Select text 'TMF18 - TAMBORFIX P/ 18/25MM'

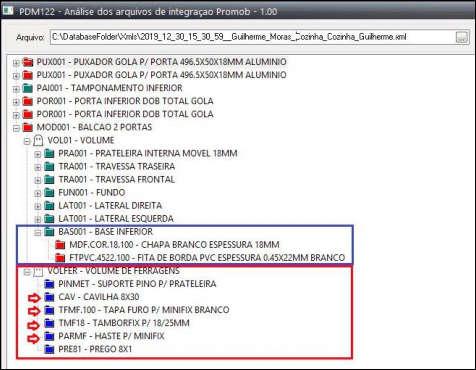pyautogui.click(x=124, y=323)
